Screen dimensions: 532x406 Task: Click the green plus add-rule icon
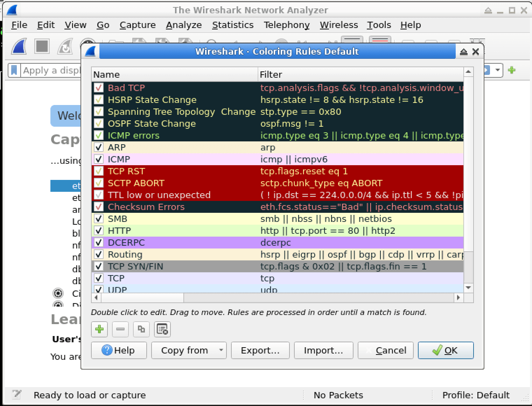(99, 329)
